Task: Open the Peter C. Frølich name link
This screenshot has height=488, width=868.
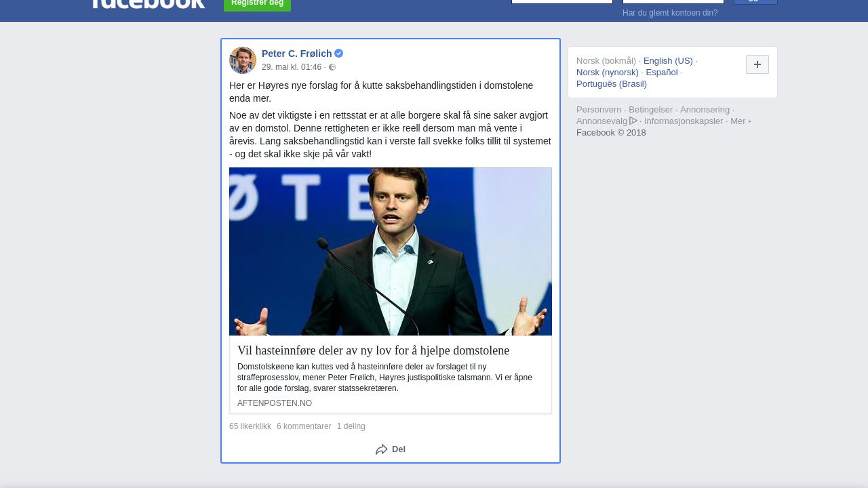Action: click(x=297, y=54)
